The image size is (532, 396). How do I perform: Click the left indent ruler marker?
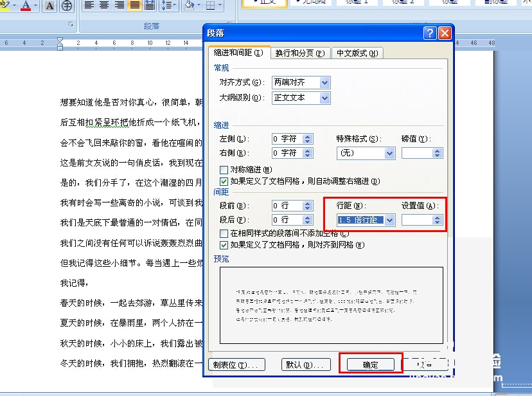coord(60,47)
